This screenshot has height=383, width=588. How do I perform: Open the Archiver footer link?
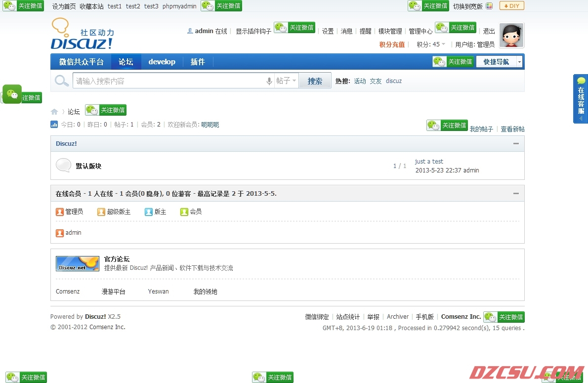(x=397, y=317)
